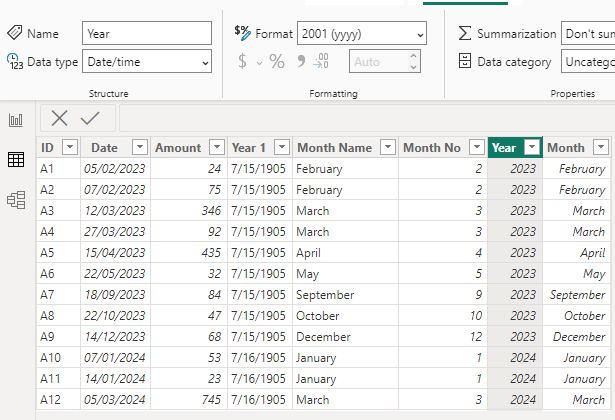615x420 pixels.
Task: Click Month Name cell April
Action: [345, 253]
